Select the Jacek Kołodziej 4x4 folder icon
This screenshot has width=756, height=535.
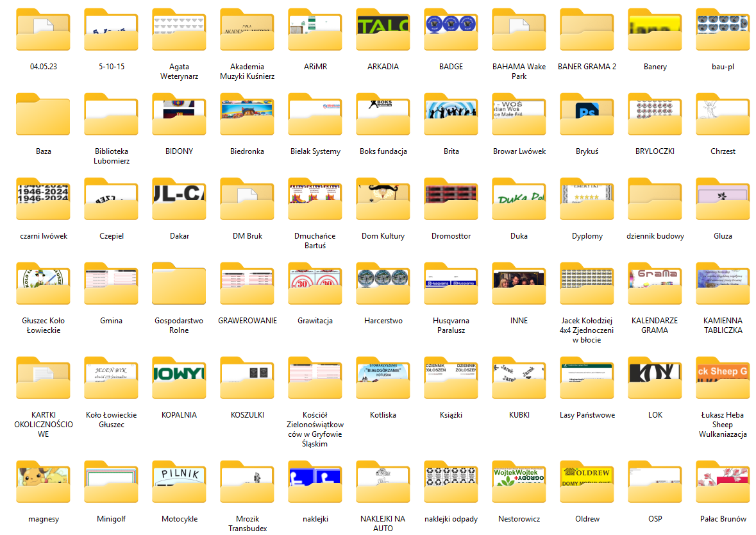coord(587,284)
